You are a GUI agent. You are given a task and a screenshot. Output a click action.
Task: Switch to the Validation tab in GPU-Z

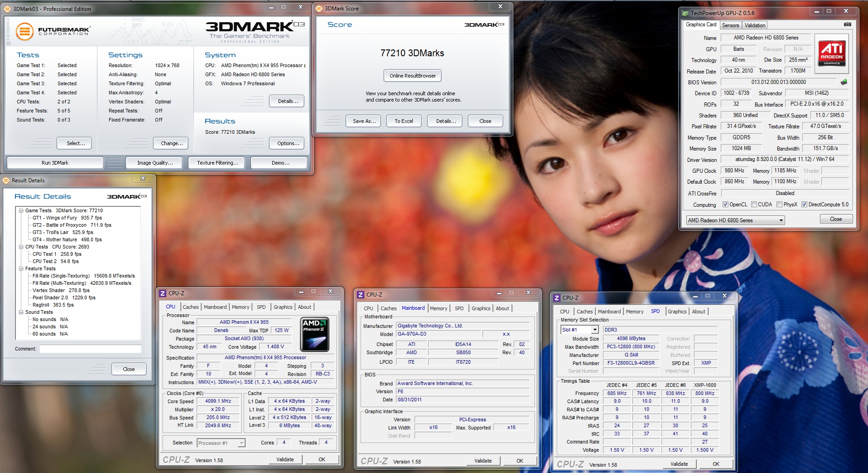755,25
